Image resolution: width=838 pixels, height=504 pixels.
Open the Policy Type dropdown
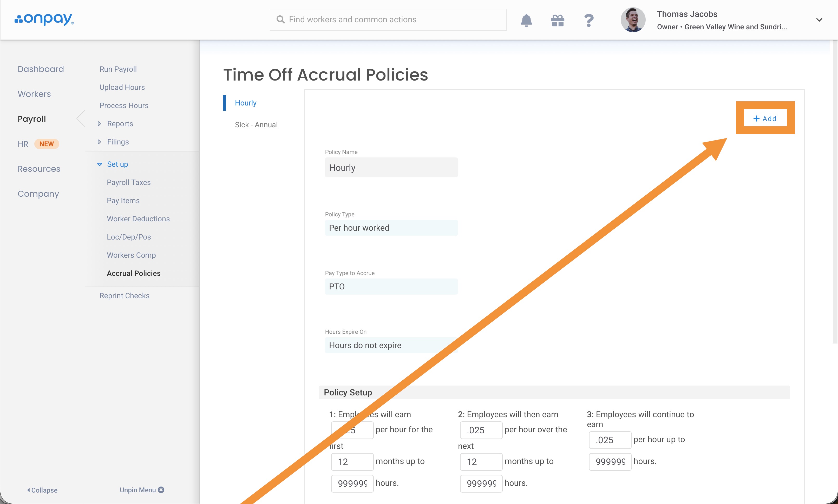(x=391, y=228)
